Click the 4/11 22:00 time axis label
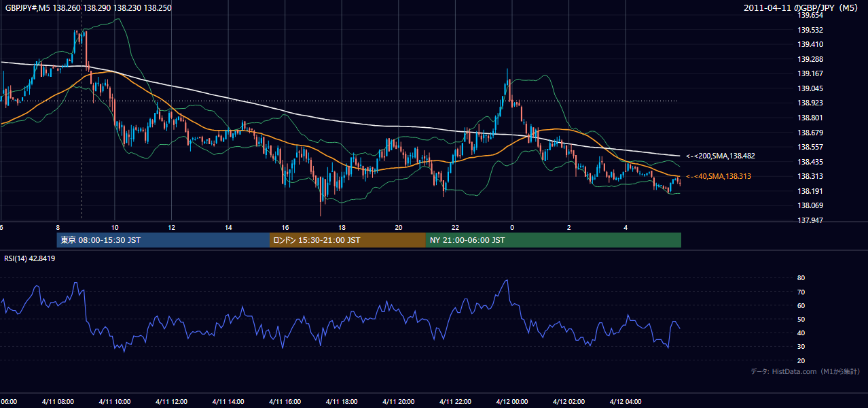This screenshot has height=408, width=868. (x=455, y=401)
